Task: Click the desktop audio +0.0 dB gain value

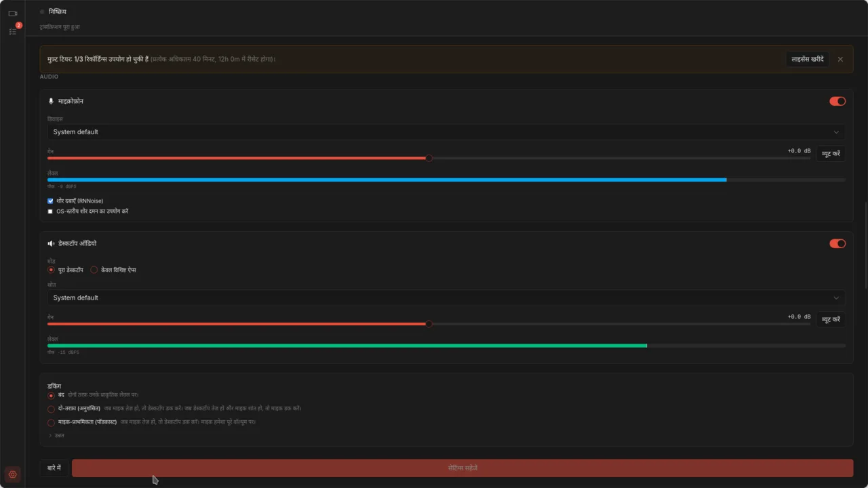Action: tap(799, 317)
